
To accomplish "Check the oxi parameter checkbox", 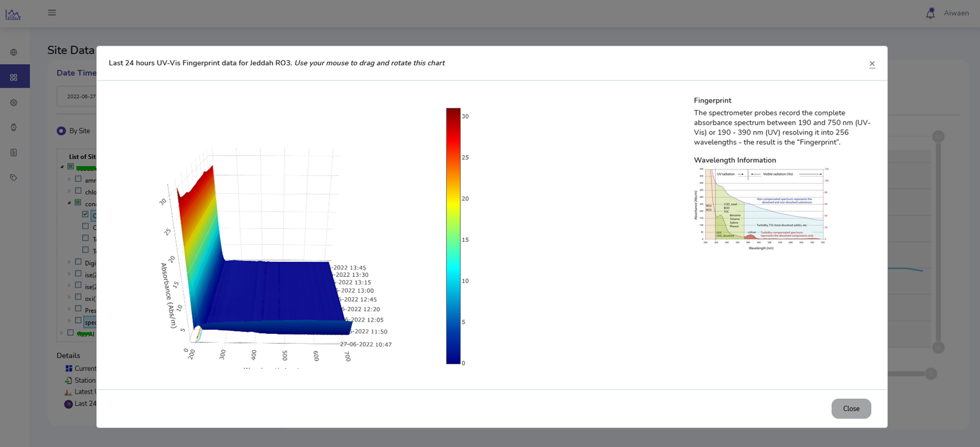I will pyautogui.click(x=78, y=297).
